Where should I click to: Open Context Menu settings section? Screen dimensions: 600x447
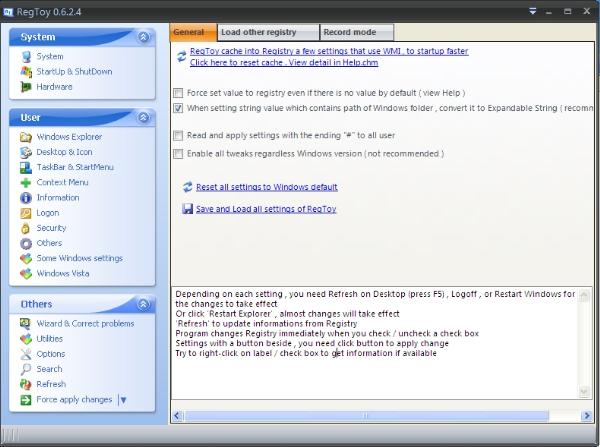tap(62, 182)
